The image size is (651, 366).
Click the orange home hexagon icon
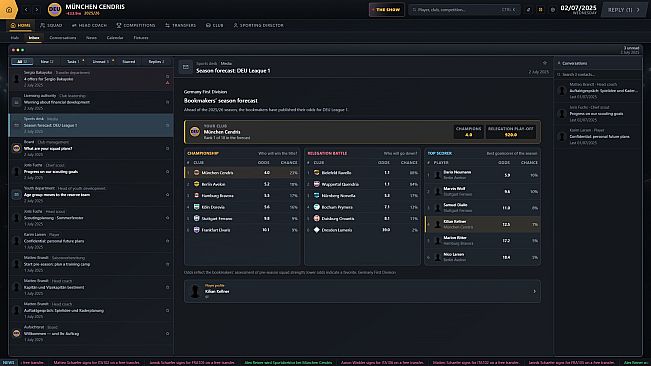[9, 9]
